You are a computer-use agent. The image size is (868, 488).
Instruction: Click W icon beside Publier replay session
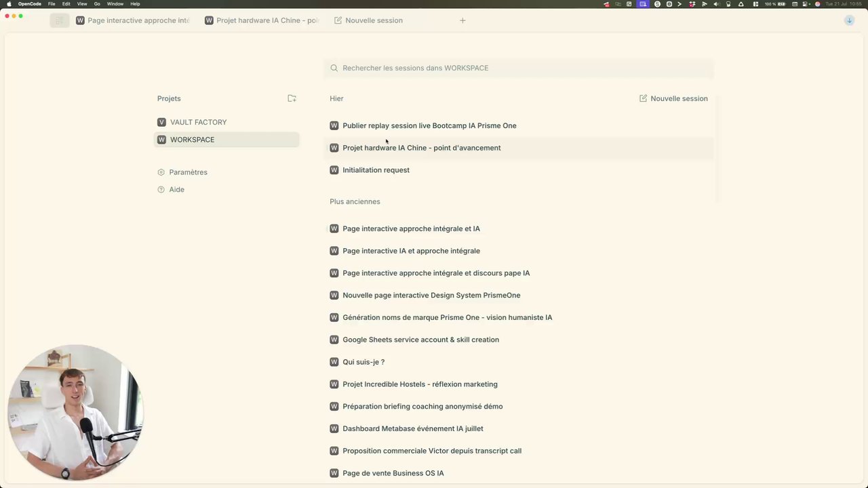334,125
